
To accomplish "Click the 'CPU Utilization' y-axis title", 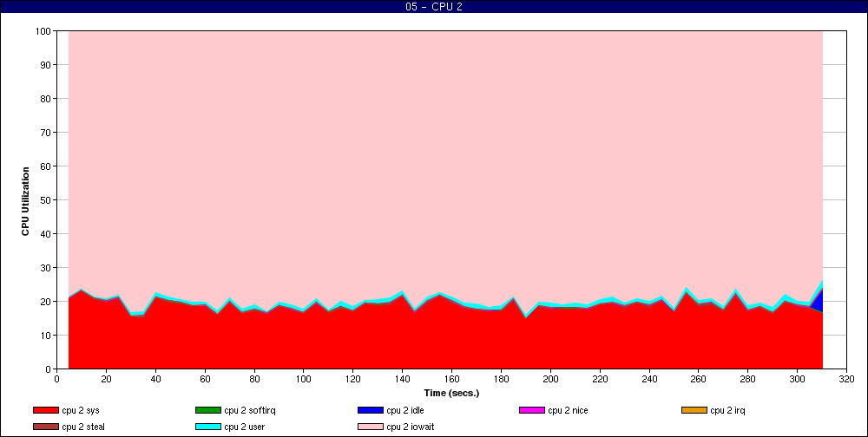I will 25,201.
